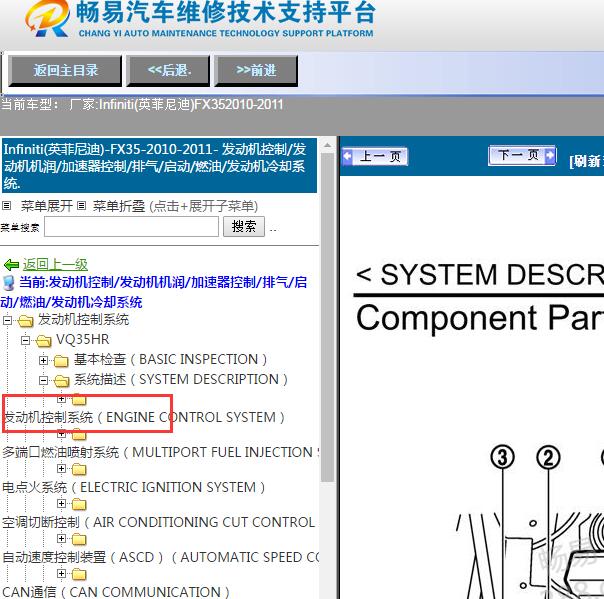Select the VQ35HR tree item

coord(82,340)
